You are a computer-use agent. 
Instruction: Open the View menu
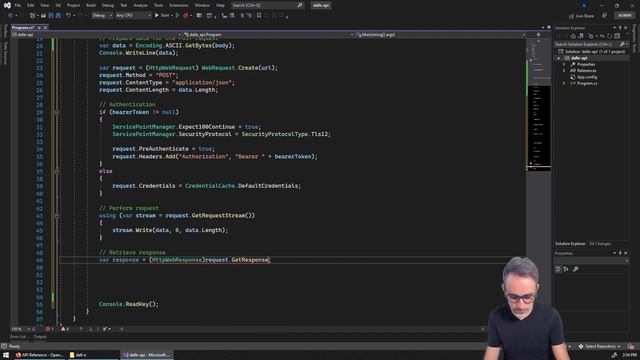(44, 5)
